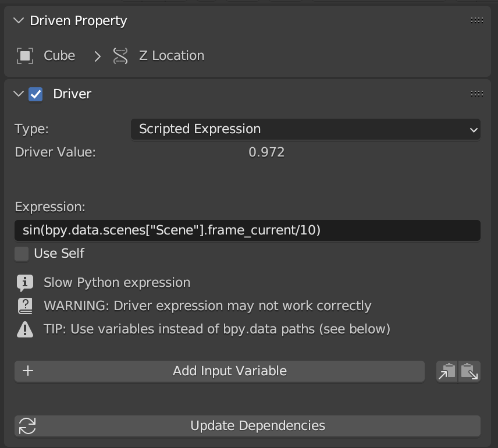Image resolution: width=498 pixels, height=448 pixels.
Task: Collapse the Driver panel
Action: point(19,94)
